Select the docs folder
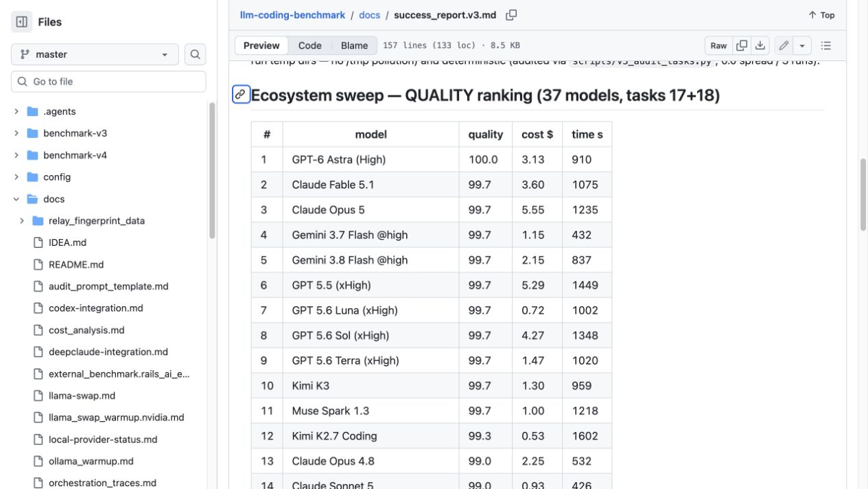This screenshot has height=489, width=868. 54,199
